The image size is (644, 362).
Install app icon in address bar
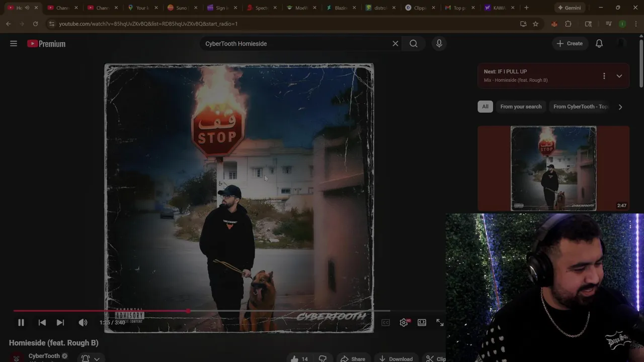[523, 24]
